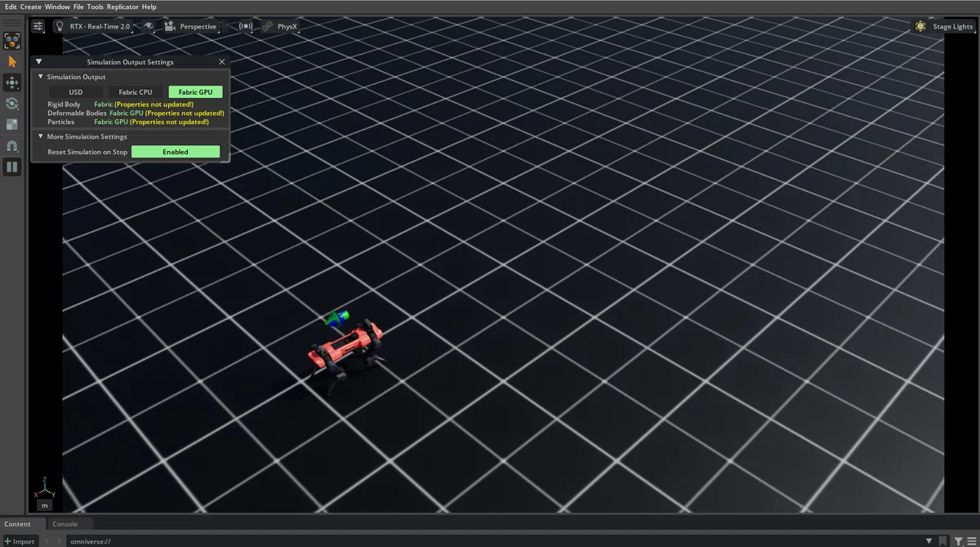Screen dimensions: 980x547
Task: Open the Edit menu
Action: point(11,7)
